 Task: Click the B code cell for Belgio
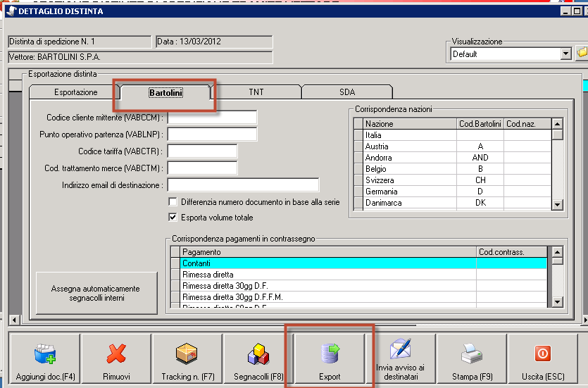tap(480, 169)
